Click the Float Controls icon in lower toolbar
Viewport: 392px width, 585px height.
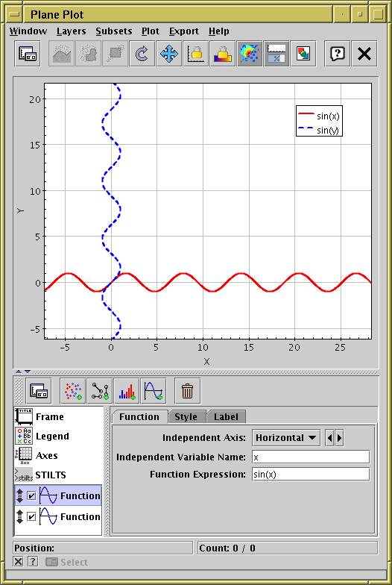(x=39, y=391)
